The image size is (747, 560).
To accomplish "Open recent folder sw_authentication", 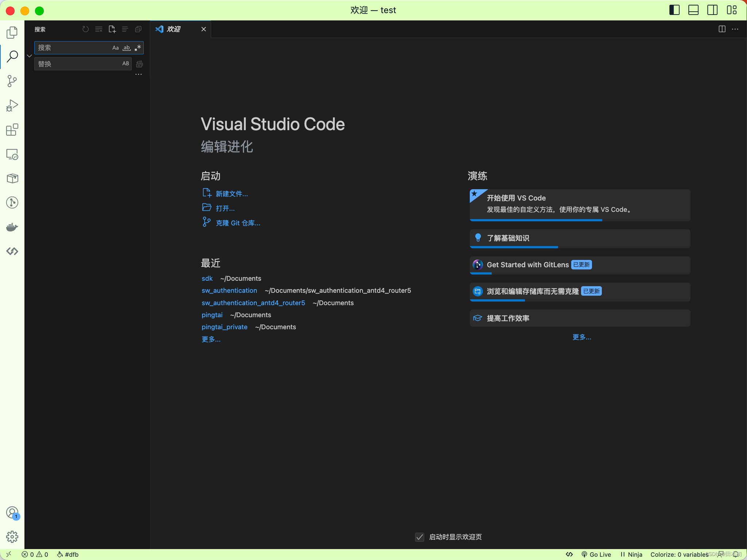I will pos(229,291).
